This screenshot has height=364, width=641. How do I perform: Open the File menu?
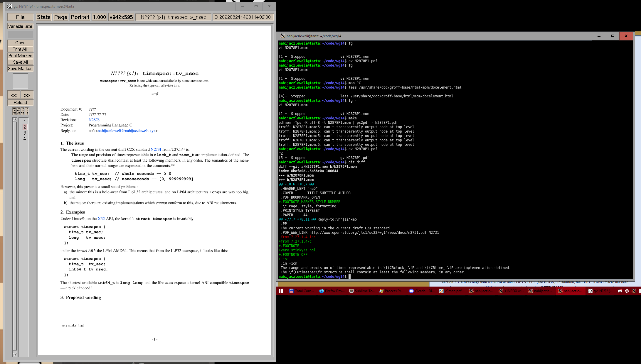tap(20, 17)
